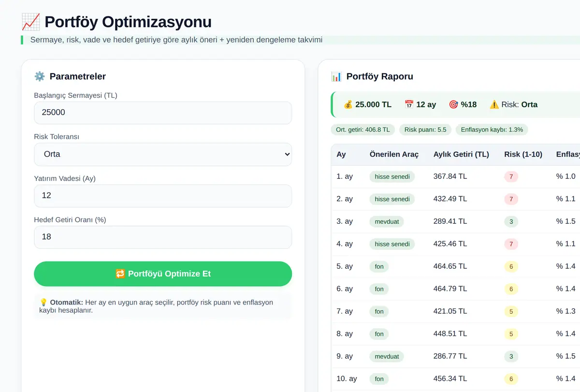Click the 425.46 TL return value

[450, 244]
